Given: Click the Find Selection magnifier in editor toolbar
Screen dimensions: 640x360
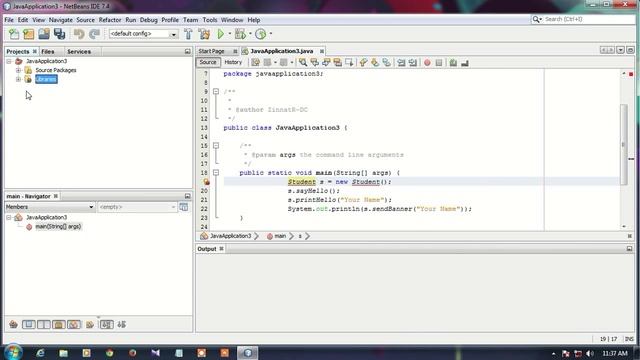Looking at the screenshot, I should tap(303, 62).
